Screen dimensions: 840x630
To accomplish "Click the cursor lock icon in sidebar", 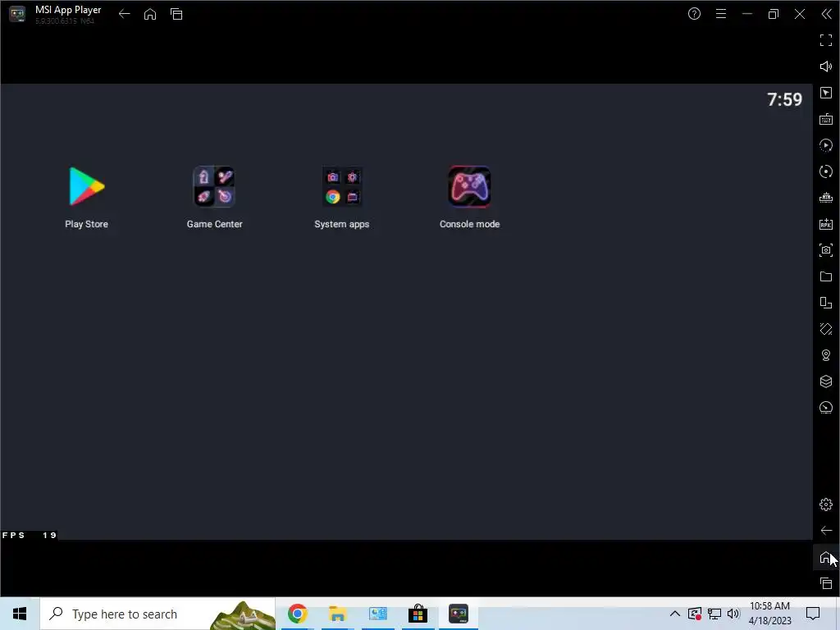I will pos(826,93).
